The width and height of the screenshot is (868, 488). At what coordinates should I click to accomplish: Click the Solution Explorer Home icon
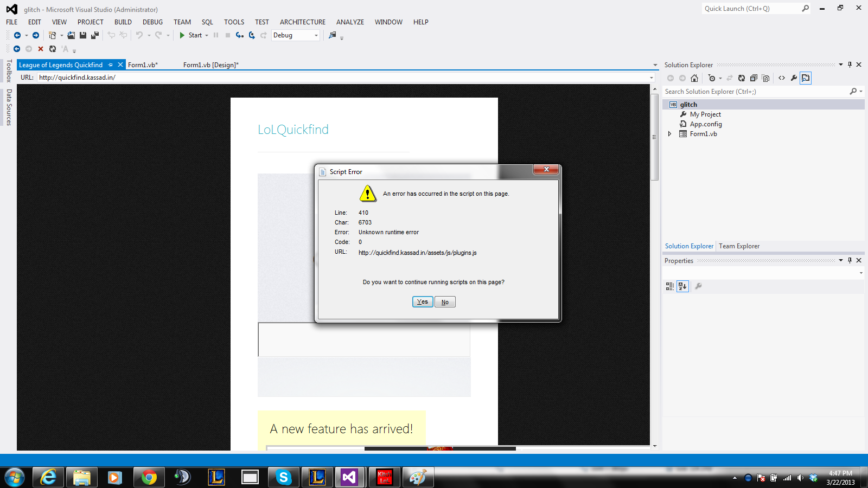coord(694,78)
